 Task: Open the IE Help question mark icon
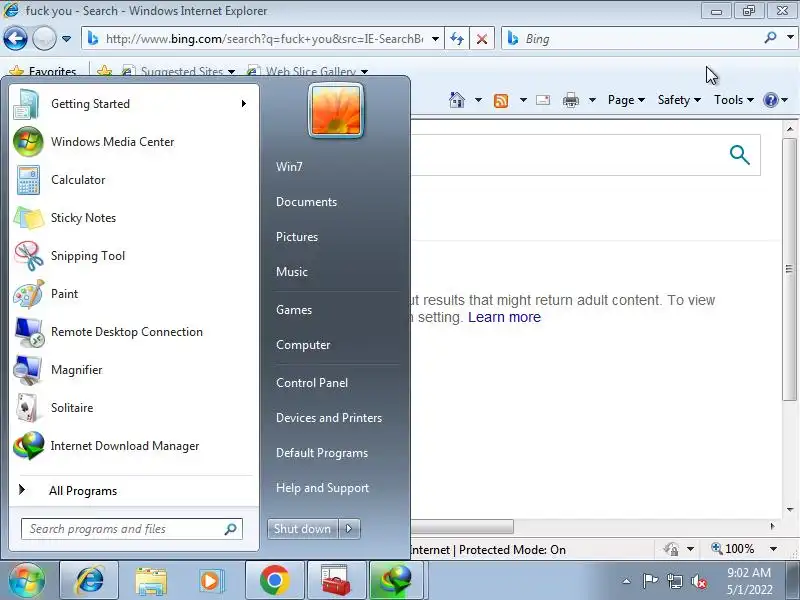click(x=770, y=100)
